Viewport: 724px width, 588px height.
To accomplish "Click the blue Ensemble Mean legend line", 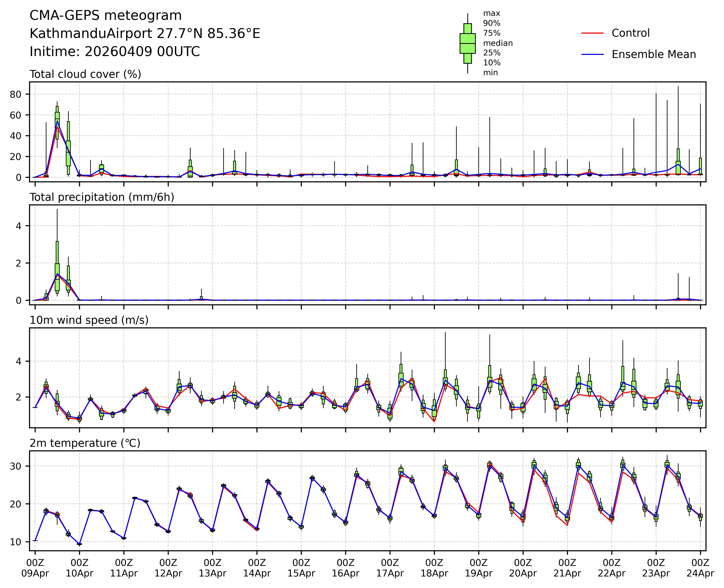I will (x=592, y=54).
